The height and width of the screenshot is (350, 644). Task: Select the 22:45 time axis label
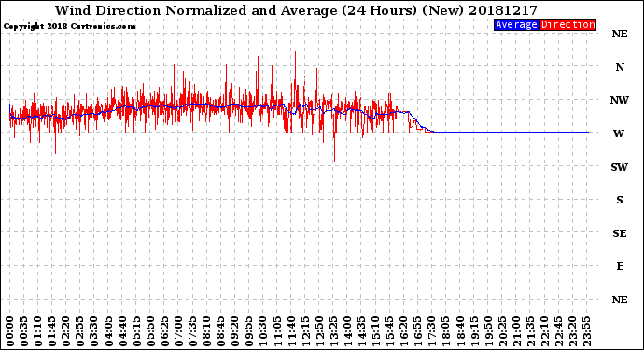click(x=558, y=331)
